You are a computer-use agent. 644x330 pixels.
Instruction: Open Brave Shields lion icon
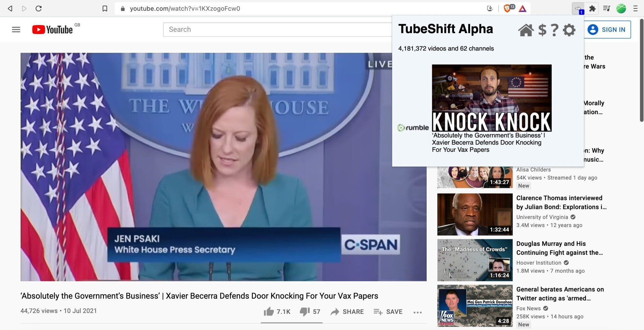click(x=508, y=9)
